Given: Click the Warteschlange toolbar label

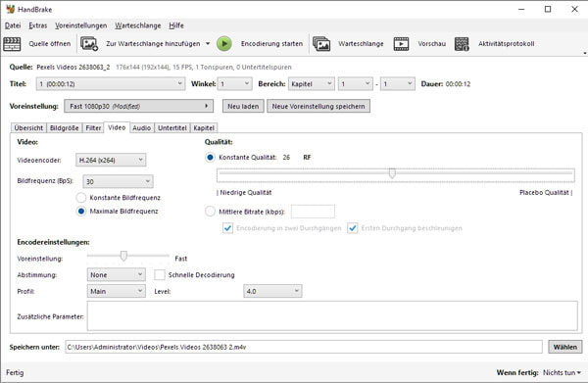Looking at the screenshot, I should (361, 44).
